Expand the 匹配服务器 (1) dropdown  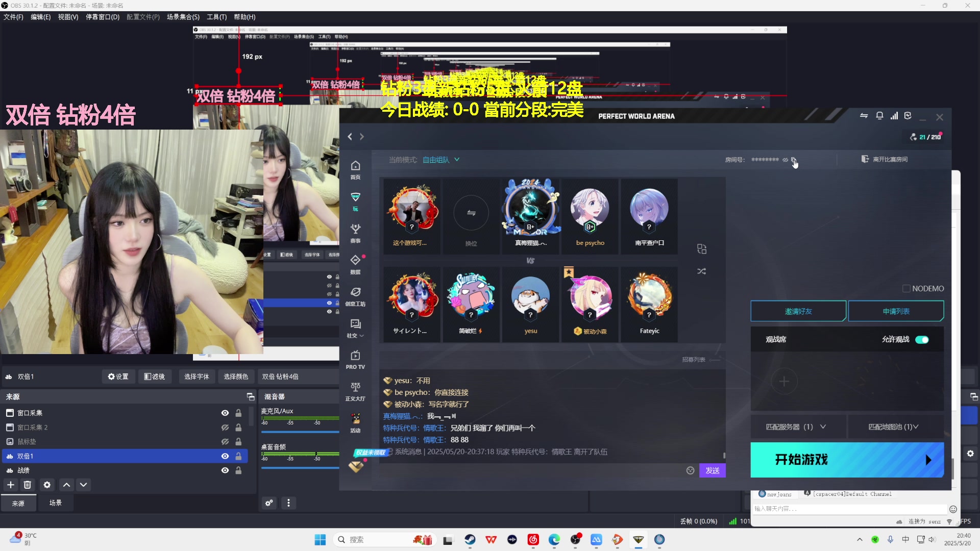pyautogui.click(x=796, y=427)
